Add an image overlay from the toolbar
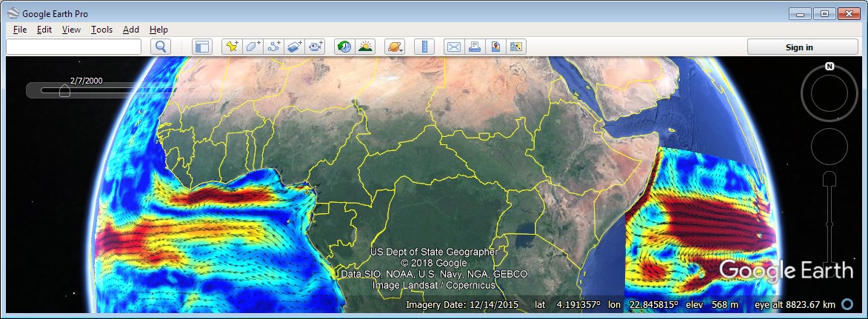868x319 pixels. tap(295, 47)
